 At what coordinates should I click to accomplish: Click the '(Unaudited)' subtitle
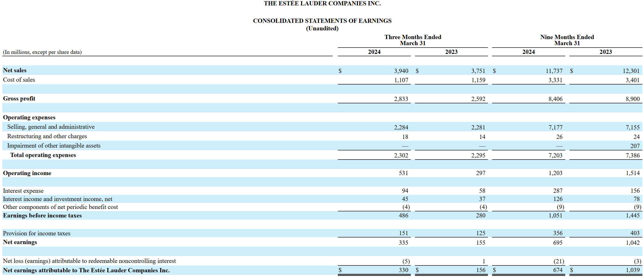(322, 28)
